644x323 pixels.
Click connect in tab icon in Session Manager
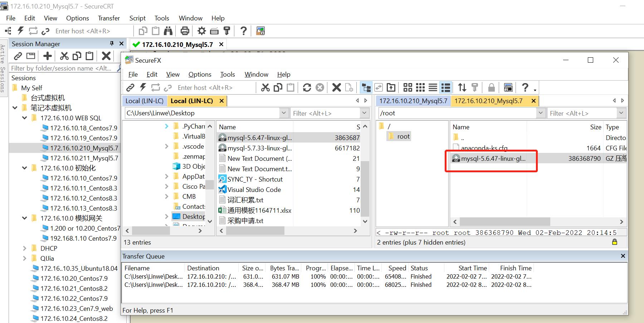pos(31,56)
